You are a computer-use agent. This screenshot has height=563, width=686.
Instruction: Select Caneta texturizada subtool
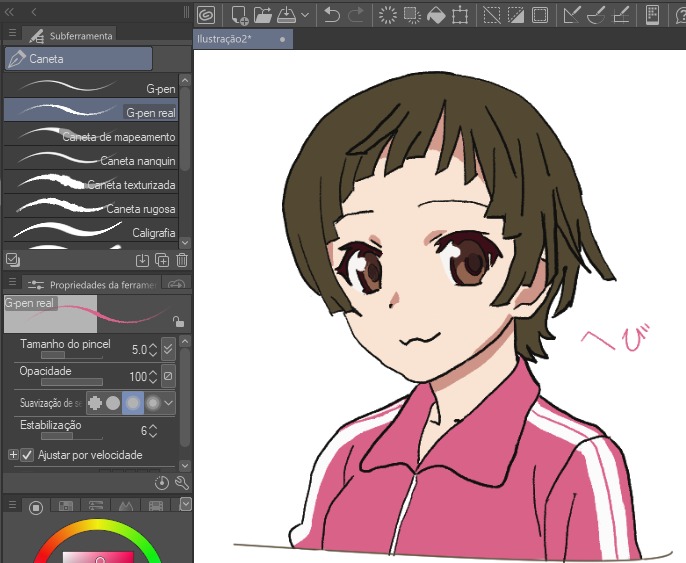[91, 182]
